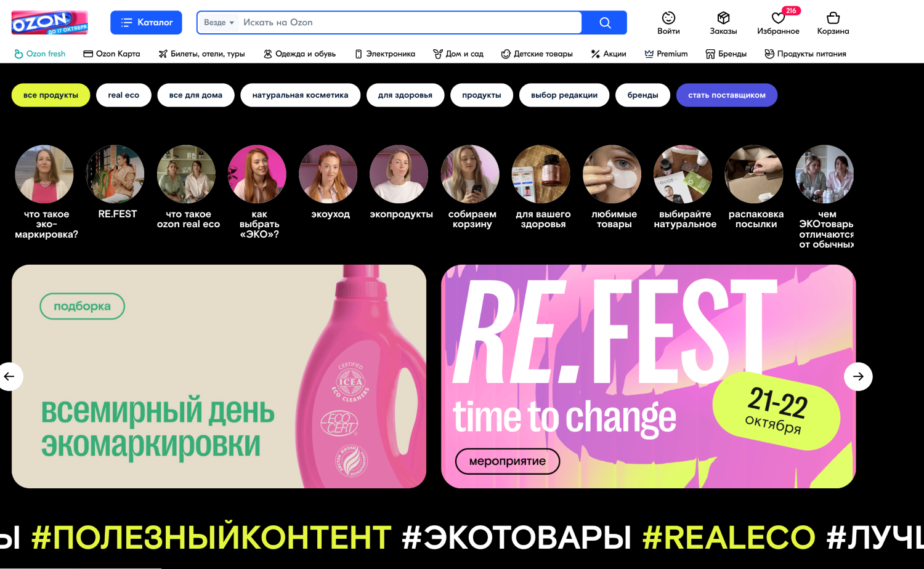924x569 pixels.
Task: Focus the Искать на Ozon search field
Action: (x=410, y=22)
